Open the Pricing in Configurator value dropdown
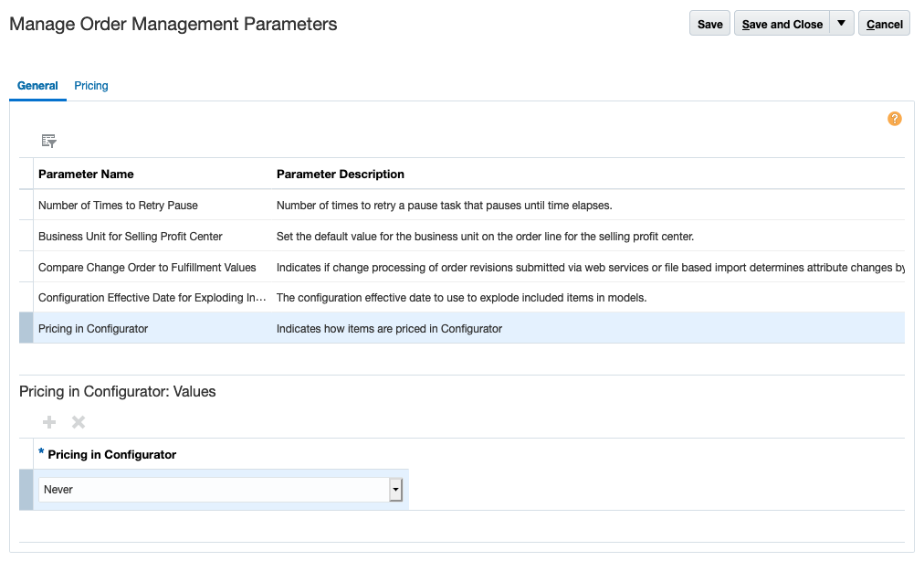Image resolution: width=924 pixels, height=561 pixels. (395, 489)
